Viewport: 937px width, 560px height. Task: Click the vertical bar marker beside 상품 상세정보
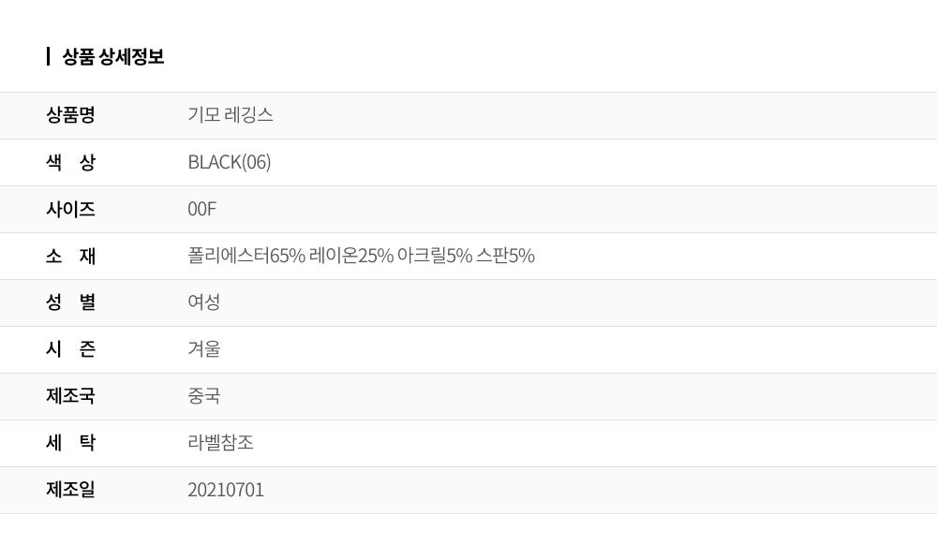click(x=48, y=56)
